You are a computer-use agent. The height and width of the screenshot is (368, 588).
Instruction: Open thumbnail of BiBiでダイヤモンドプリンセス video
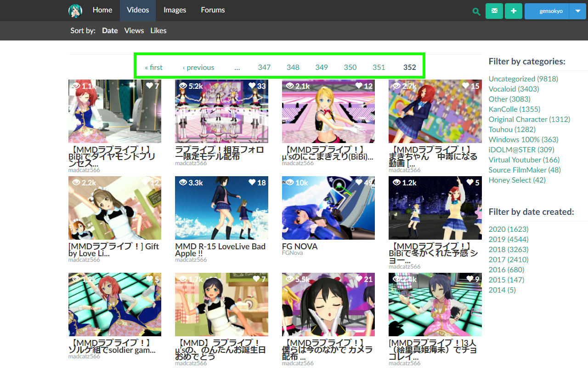(115, 111)
